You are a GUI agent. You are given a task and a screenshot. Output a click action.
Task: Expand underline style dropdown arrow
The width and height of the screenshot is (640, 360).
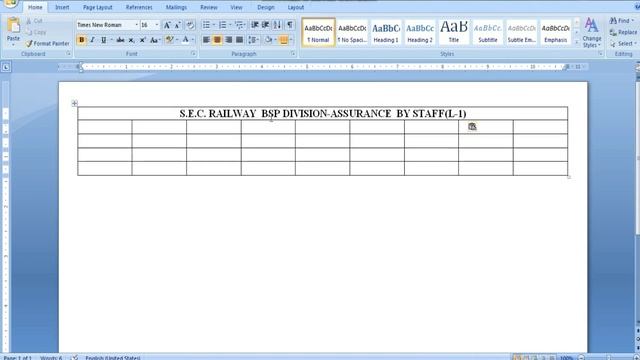pyautogui.click(x=111, y=40)
